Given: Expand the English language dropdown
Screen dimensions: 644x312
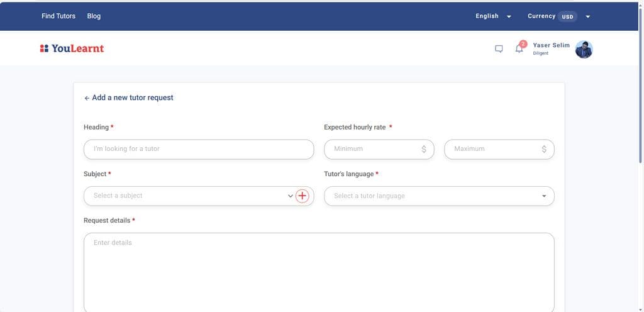Looking at the screenshot, I should pos(493,16).
